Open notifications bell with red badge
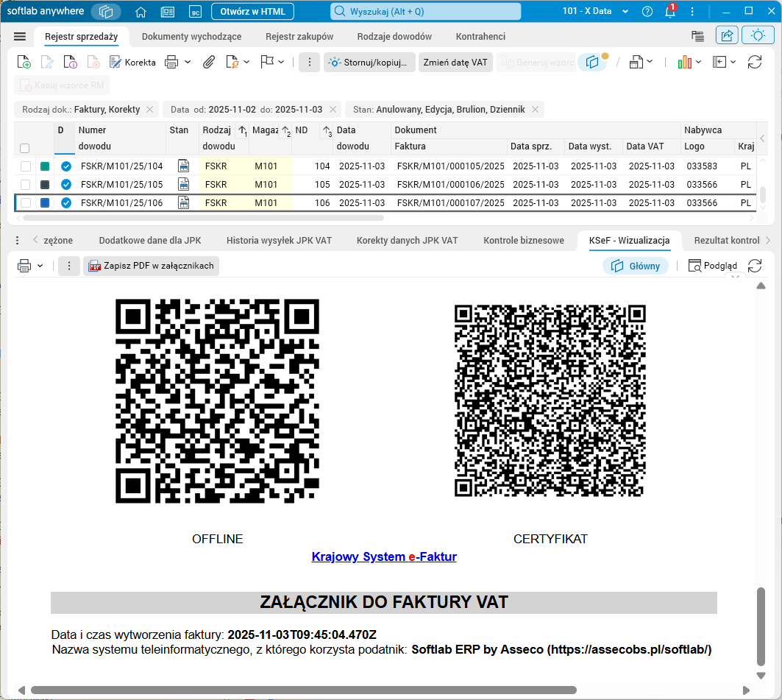This screenshot has height=700, width=782. pos(670,11)
